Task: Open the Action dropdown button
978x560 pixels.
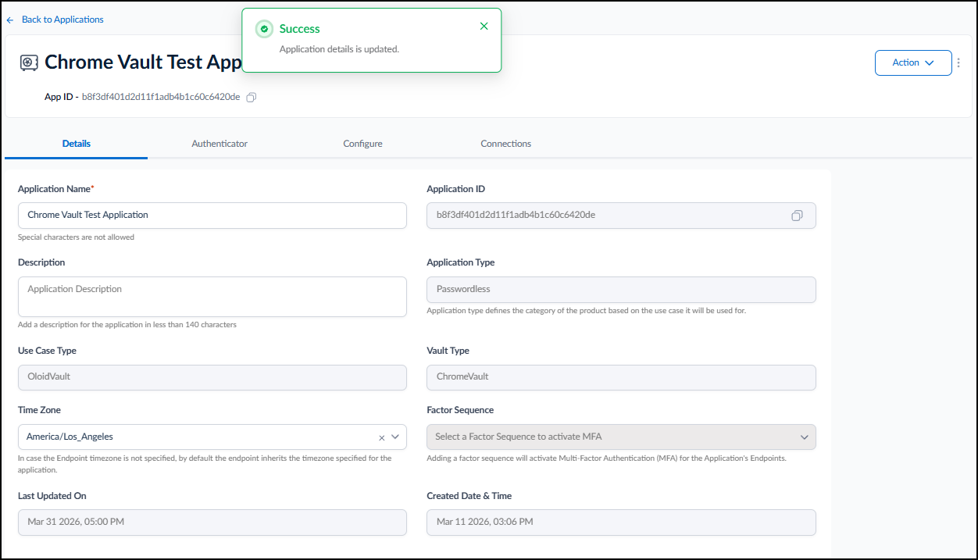Action: (x=913, y=62)
